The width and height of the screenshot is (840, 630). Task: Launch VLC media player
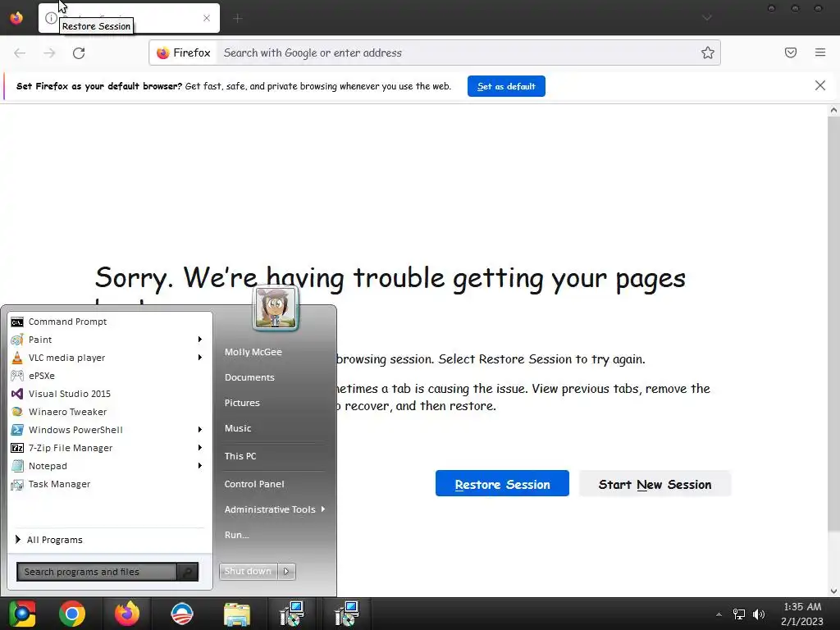tap(102, 358)
